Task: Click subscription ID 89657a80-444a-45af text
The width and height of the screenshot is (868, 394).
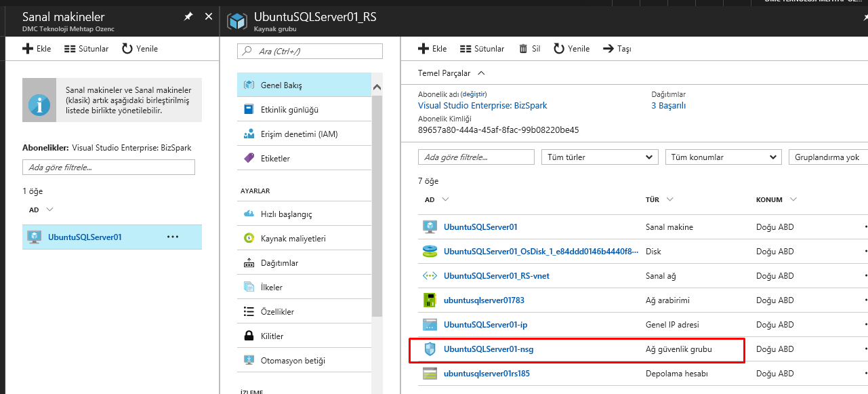Action: click(x=498, y=130)
